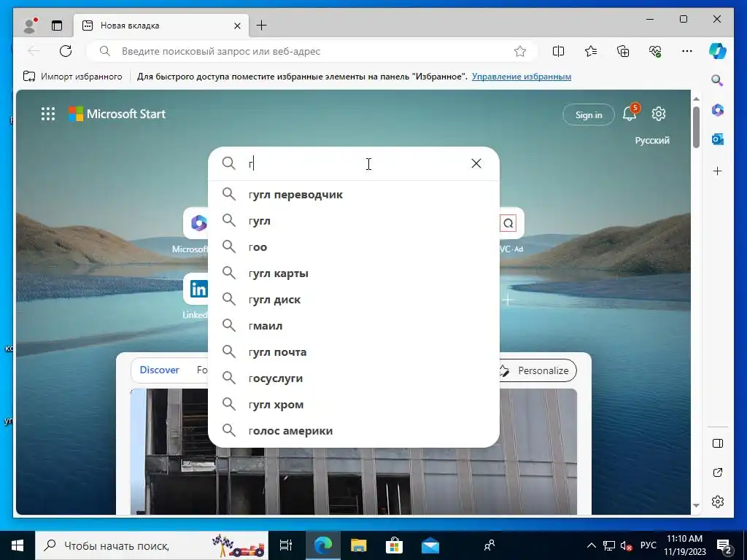The image size is (747, 560).
Task: Select suggestion госуслуги
Action: [x=354, y=378]
